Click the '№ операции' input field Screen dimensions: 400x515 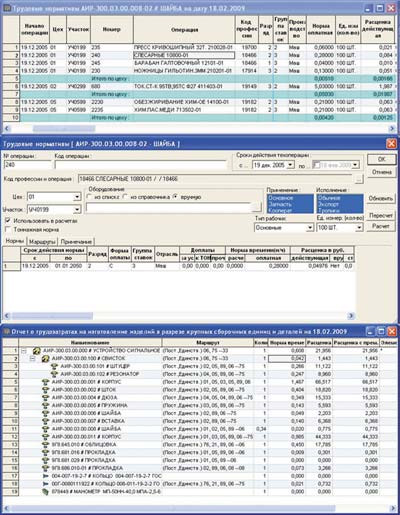point(28,165)
